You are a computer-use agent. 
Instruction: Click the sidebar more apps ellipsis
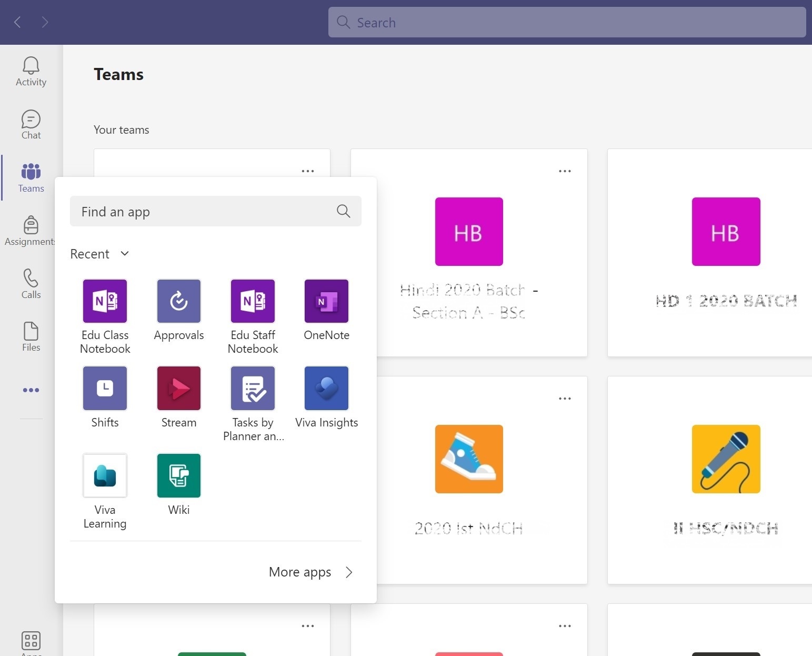(x=31, y=390)
